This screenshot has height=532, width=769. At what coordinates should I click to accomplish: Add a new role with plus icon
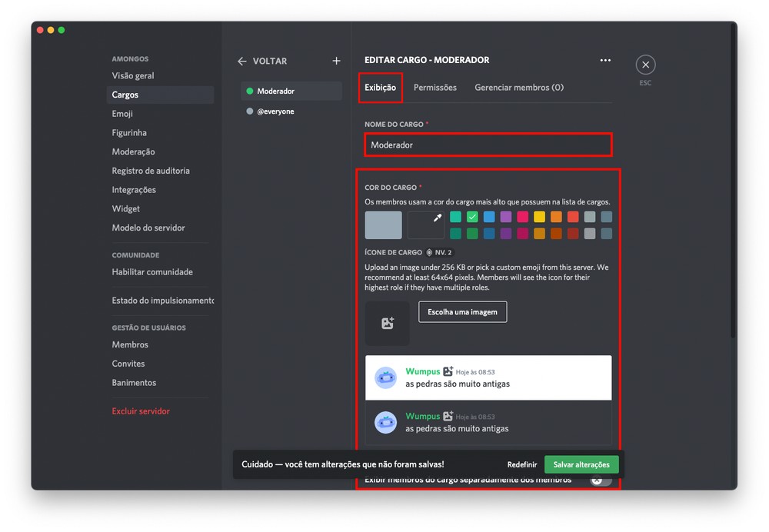pos(336,61)
